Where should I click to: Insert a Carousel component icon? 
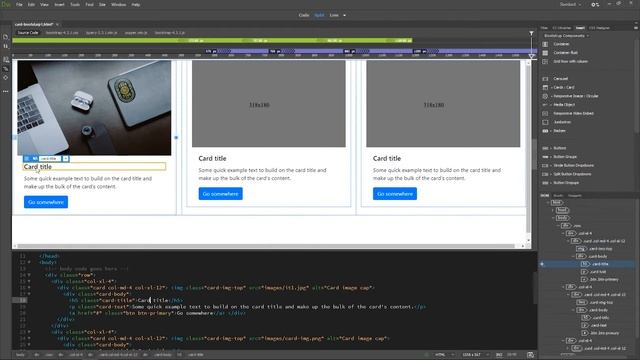(545, 78)
